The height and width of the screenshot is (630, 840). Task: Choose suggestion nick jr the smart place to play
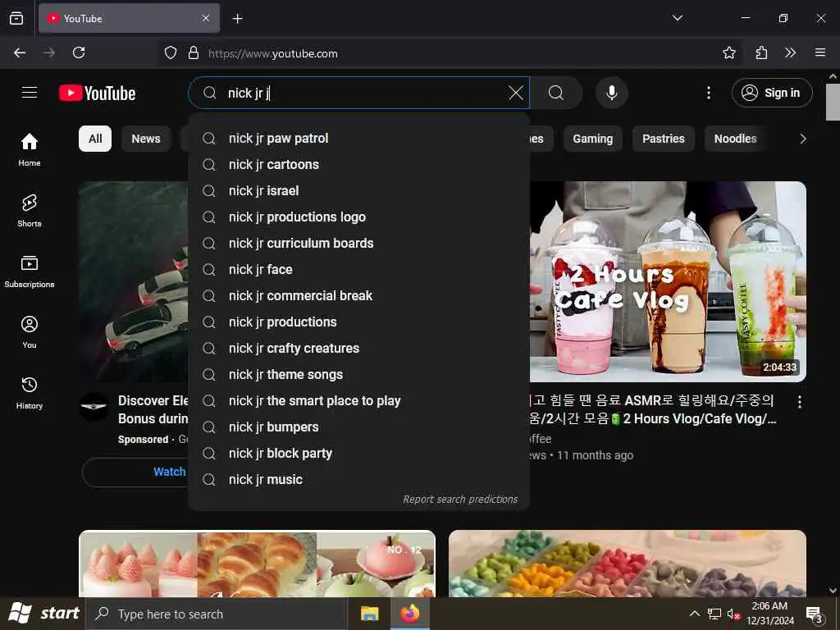[359, 400]
